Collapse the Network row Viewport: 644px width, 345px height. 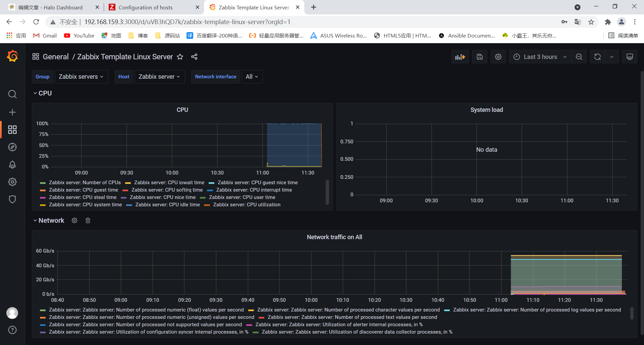click(49, 220)
